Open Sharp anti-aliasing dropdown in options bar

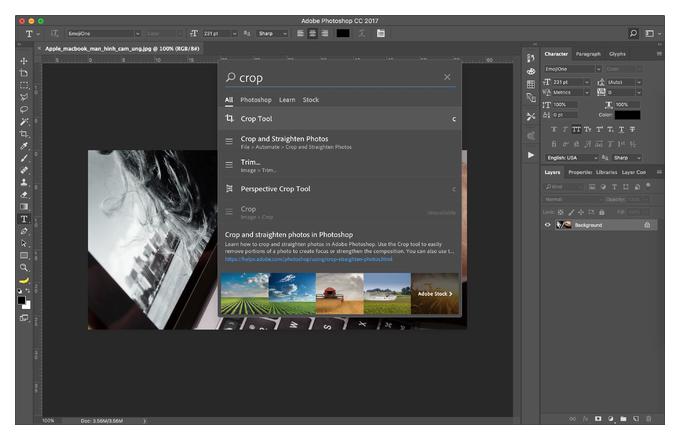point(273,33)
